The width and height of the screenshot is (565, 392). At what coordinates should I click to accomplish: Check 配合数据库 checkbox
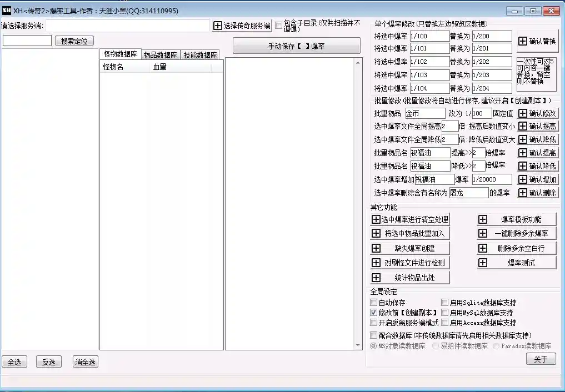click(x=374, y=335)
